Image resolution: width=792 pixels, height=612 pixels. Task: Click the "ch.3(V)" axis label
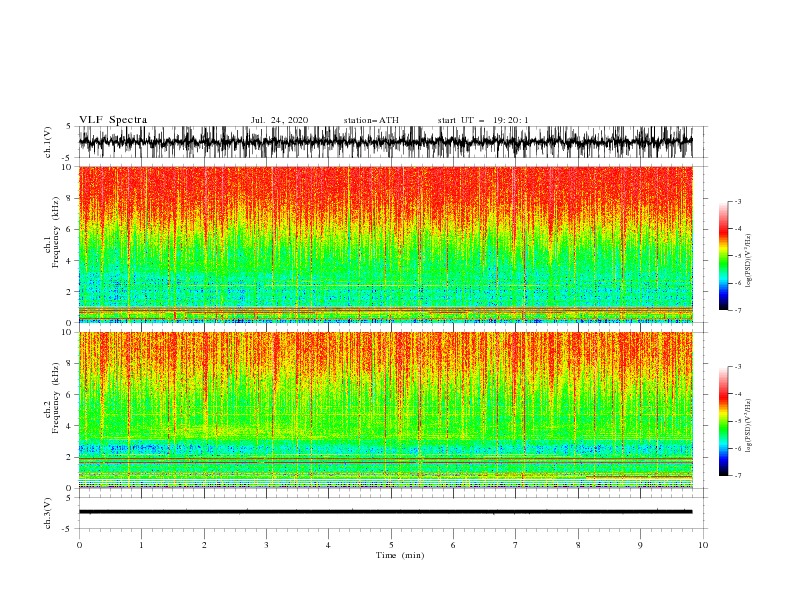point(48,513)
